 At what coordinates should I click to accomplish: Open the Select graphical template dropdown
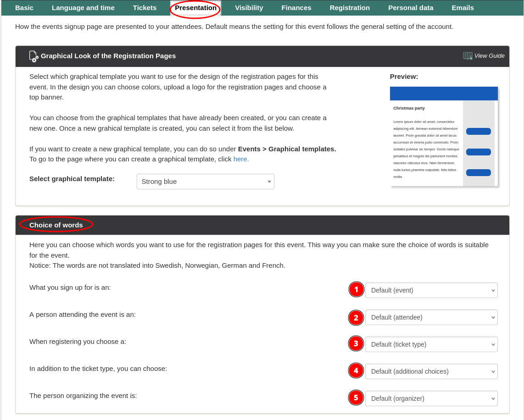(205, 182)
